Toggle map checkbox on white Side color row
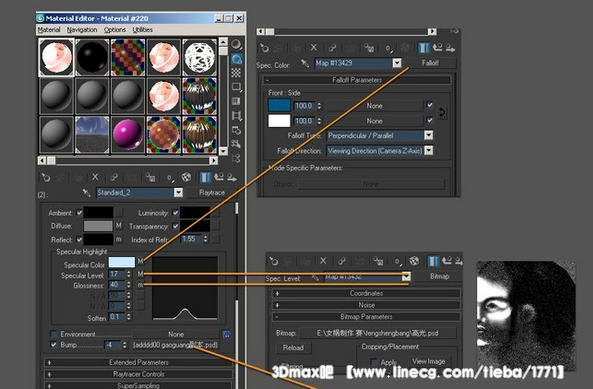The height and width of the screenshot is (389, 593). 429,120
